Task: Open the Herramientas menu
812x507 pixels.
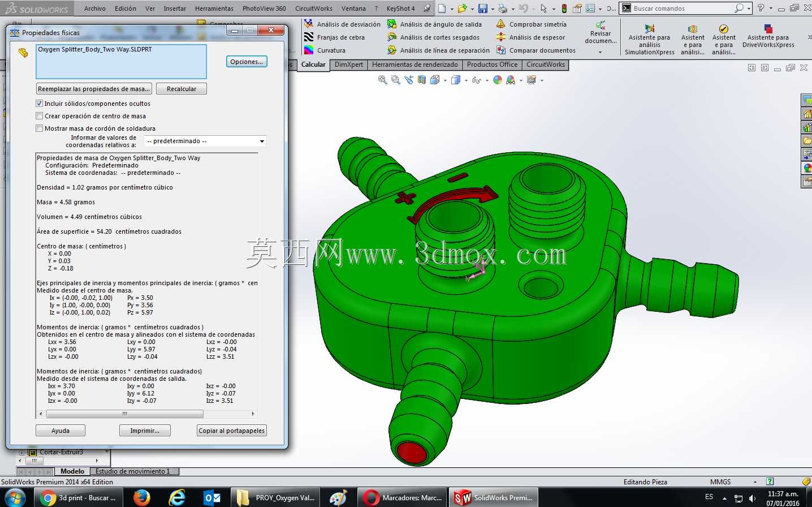Action: [x=214, y=8]
